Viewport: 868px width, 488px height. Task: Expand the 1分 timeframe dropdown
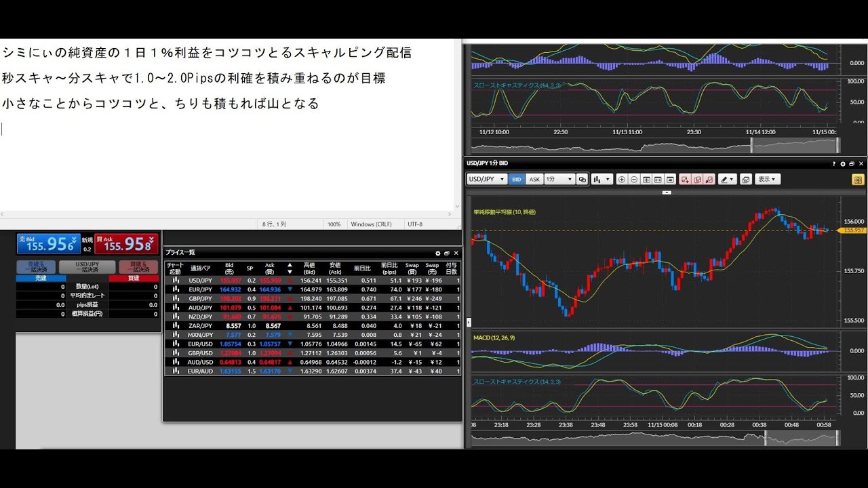(x=559, y=180)
